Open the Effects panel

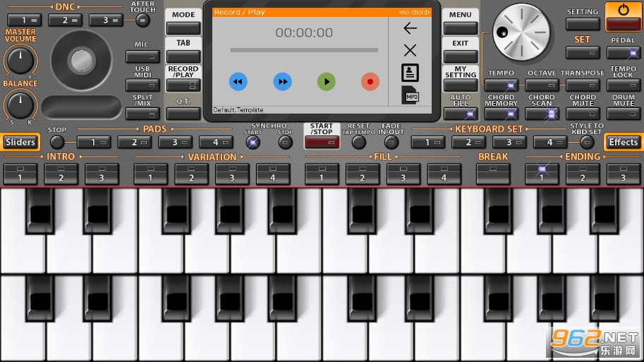(624, 142)
